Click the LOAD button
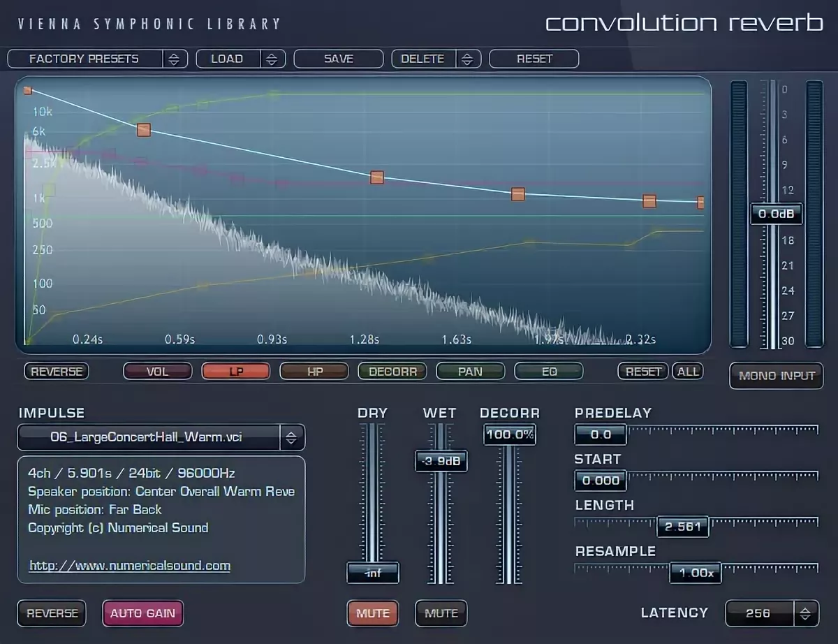838x644 pixels. (228, 59)
